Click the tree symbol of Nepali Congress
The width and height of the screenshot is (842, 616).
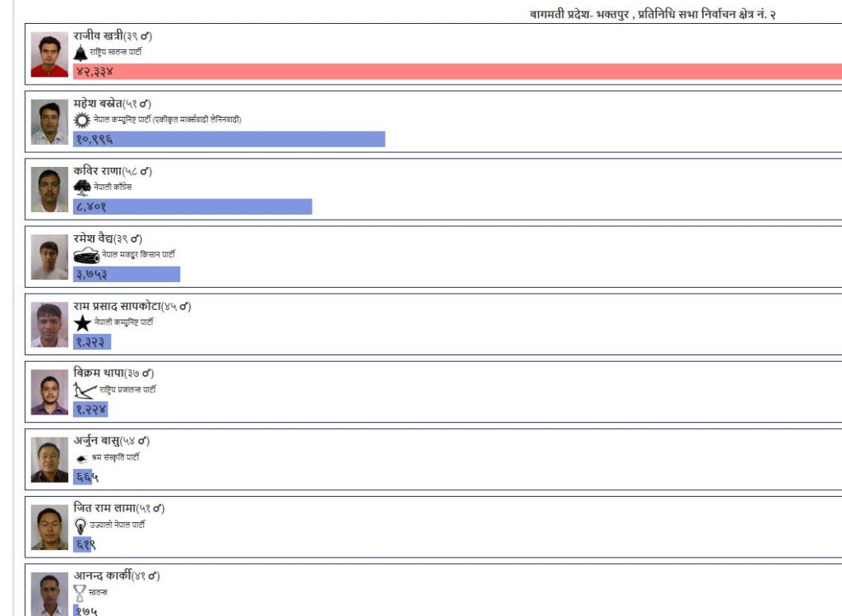(x=82, y=188)
